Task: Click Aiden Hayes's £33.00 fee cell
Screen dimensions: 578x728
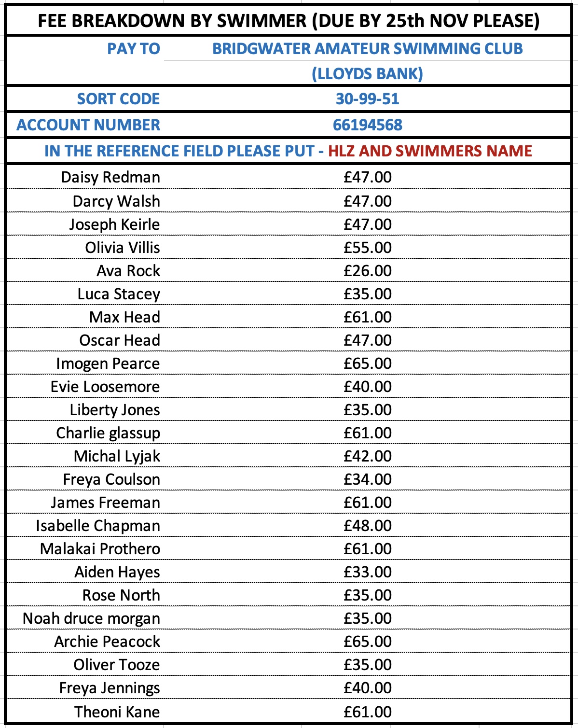Action: [x=367, y=572]
